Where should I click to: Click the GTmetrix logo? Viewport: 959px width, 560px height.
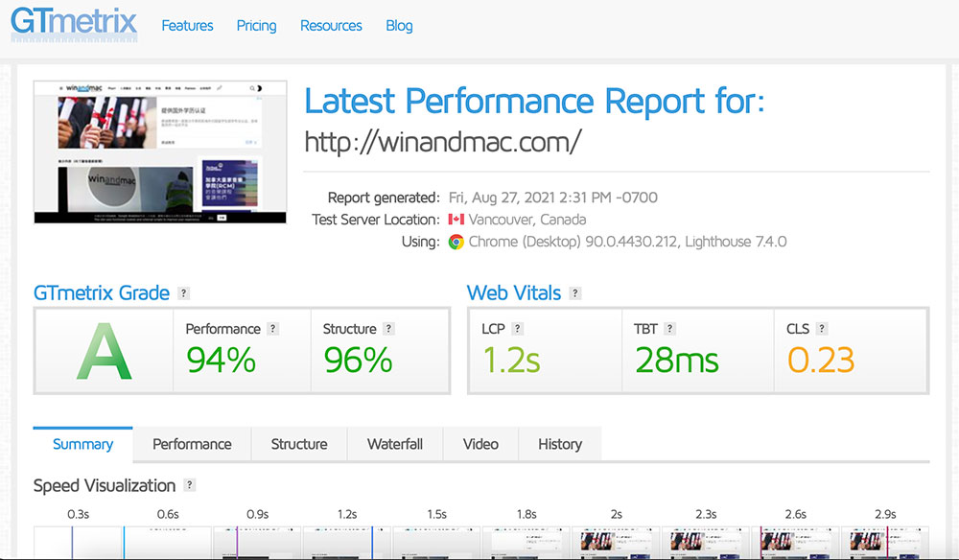point(74,25)
